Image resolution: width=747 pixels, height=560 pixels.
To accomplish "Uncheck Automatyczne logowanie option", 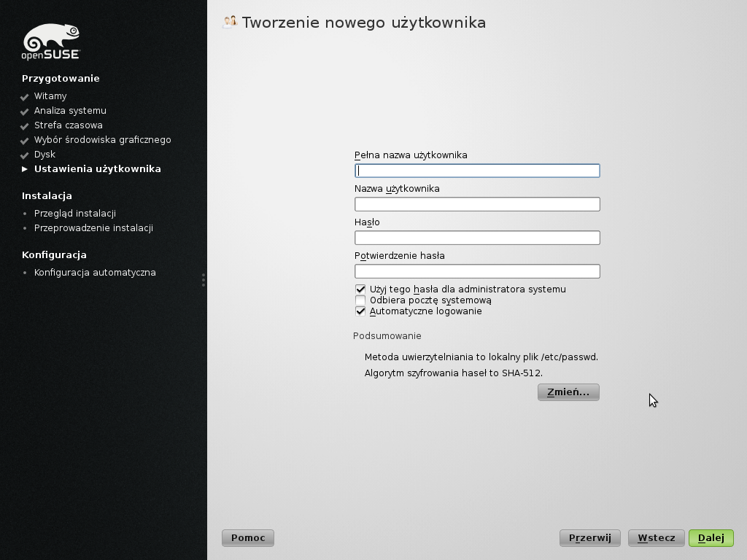I will point(360,311).
